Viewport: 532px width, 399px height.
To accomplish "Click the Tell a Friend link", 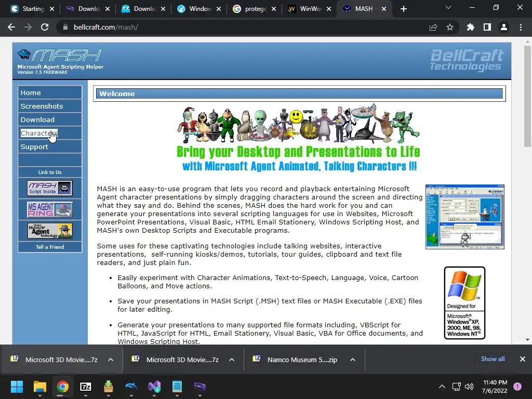I will (50, 247).
